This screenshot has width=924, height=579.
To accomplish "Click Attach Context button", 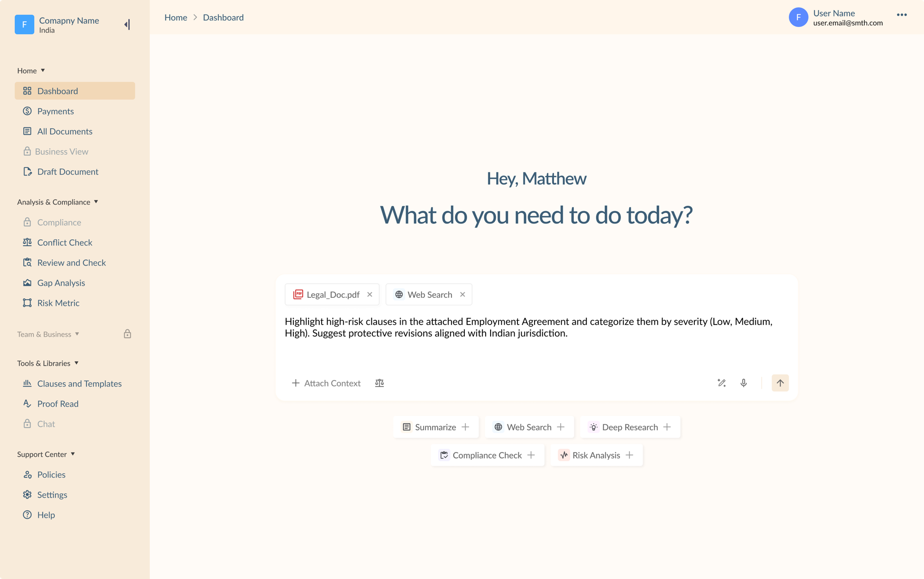I will point(326,383).
